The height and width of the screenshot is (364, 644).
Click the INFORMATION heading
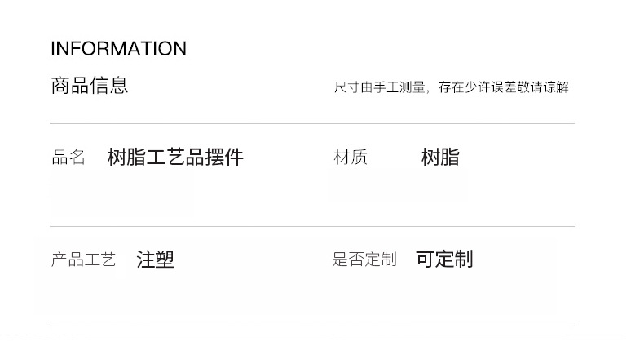pyautogui.click(x=118, y=49)
